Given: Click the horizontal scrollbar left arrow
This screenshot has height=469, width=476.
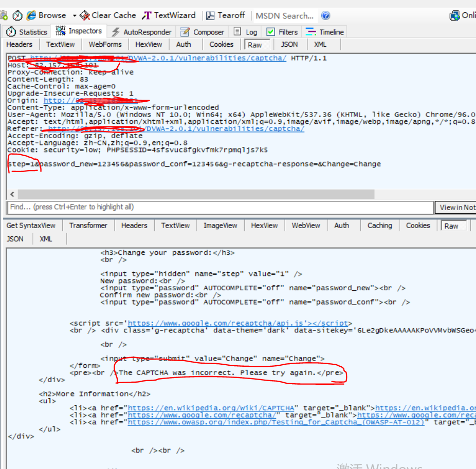Looking at the screenshot, I should coord(12,194).
